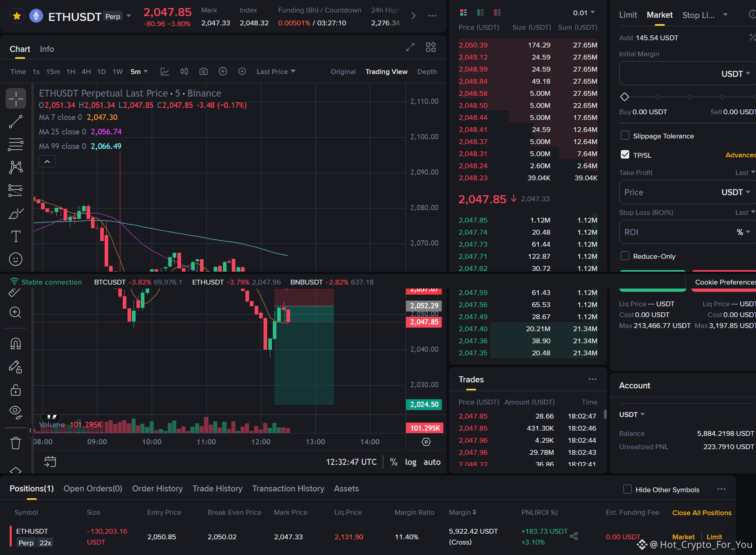
Task: Open the Assets tab
Action: [x=346, y=489]
